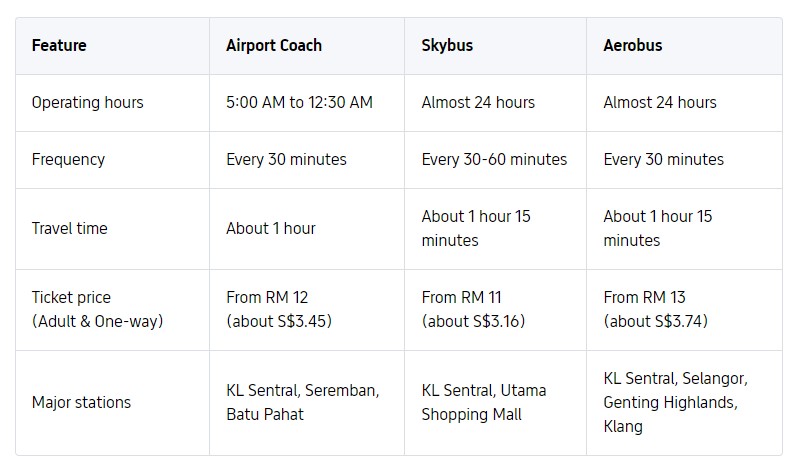The image size is (795, 475).
Task: Select the Airport Coach column header
Action: [x=274, y=45]
